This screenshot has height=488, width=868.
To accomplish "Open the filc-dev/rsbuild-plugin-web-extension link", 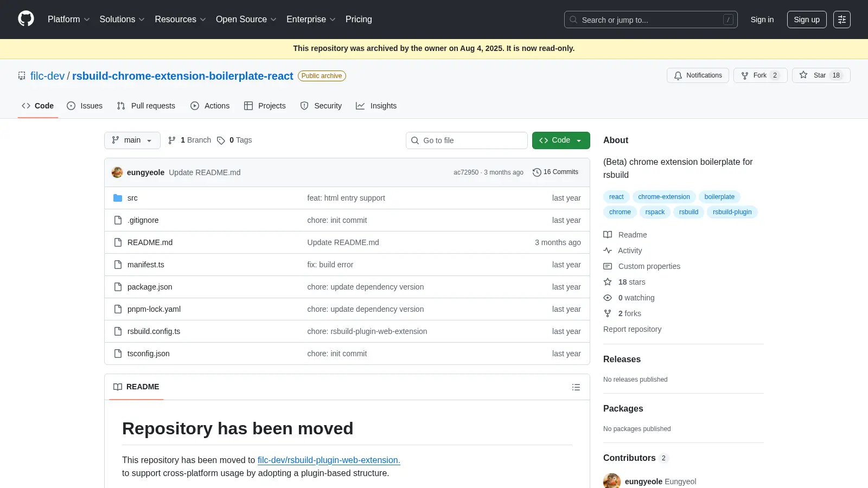I will [x=329, y=460].
